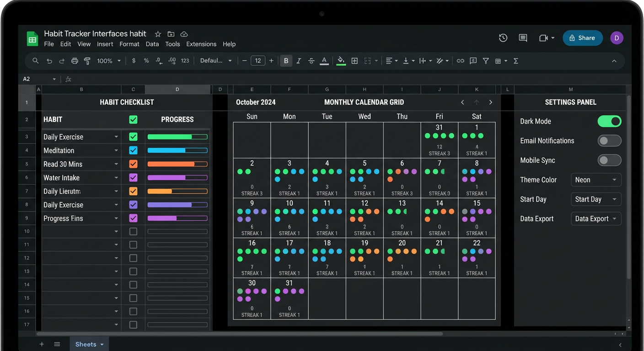Expand the zoom level 100% dropdown

click(x=109, y=61)
